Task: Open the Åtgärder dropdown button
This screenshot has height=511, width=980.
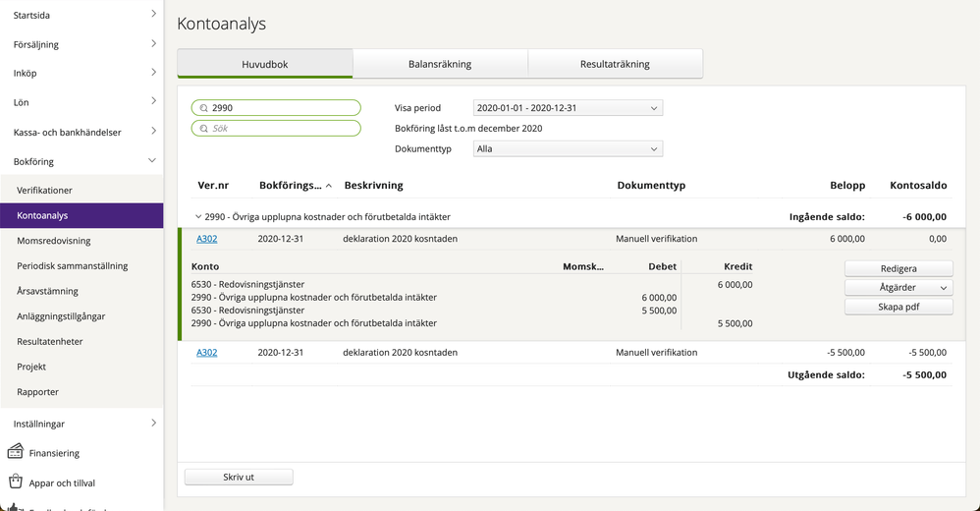Action: coord(898,288)
